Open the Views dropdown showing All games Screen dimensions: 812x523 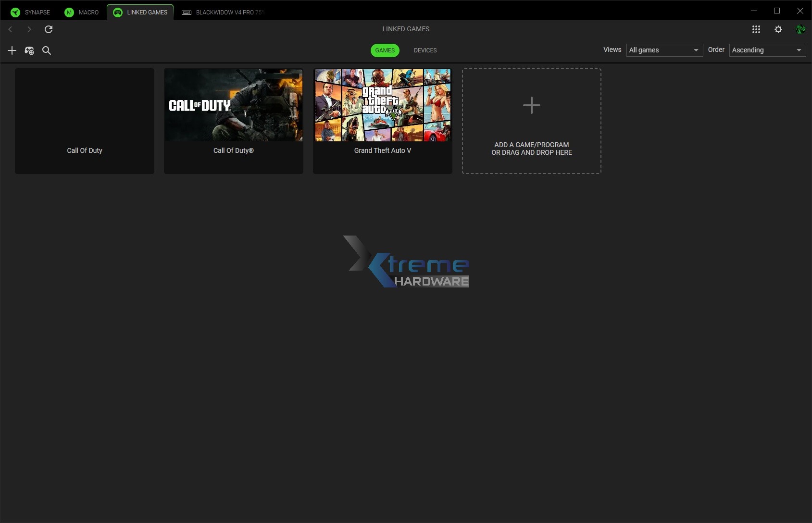point(664,50)
